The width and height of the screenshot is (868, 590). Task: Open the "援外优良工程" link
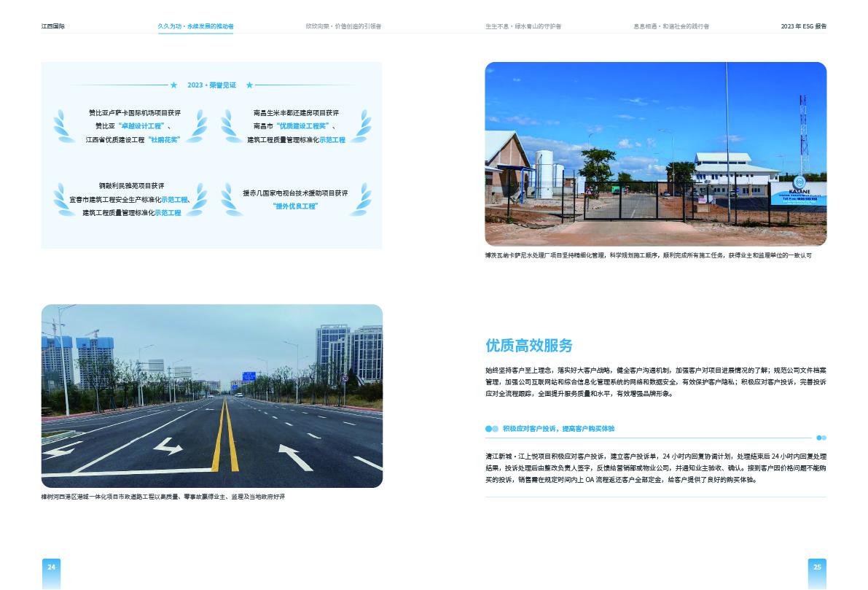pyautogui.click(x=297, y=206)
